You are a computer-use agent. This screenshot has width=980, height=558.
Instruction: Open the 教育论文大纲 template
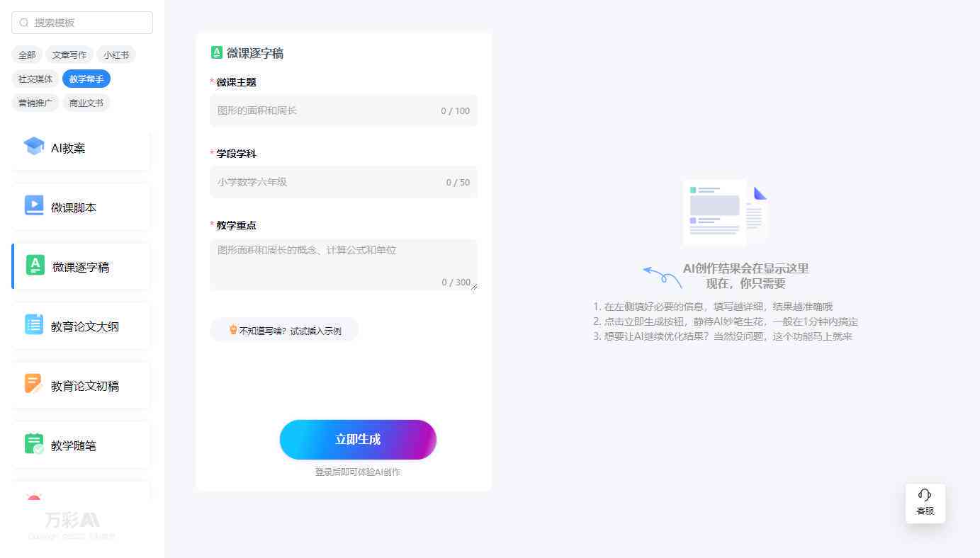81,326
